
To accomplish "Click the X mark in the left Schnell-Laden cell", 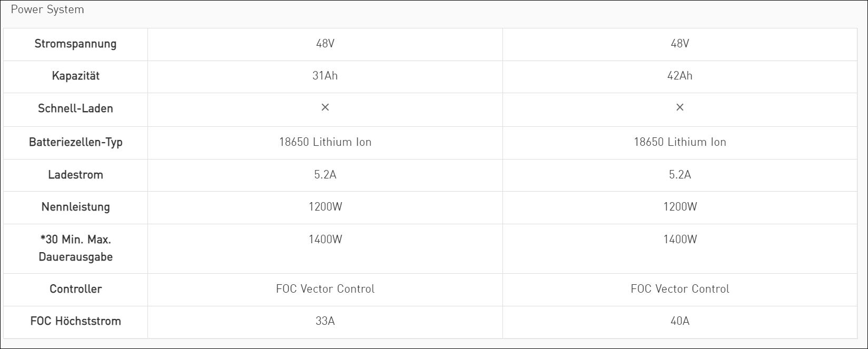I will pos(325,107).
